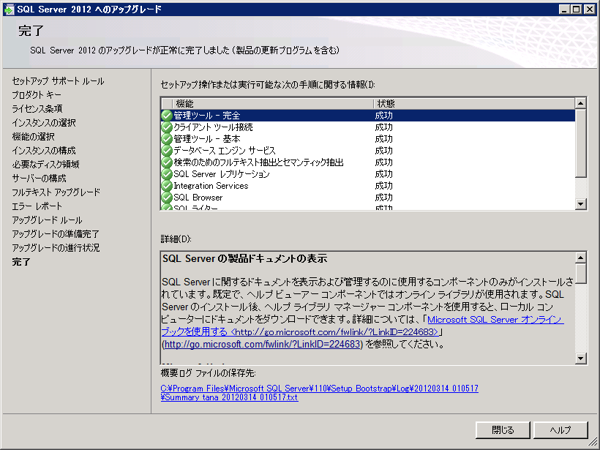
Task: Click green check icon for クライアント ツール接続
Action: click(166, 127)
